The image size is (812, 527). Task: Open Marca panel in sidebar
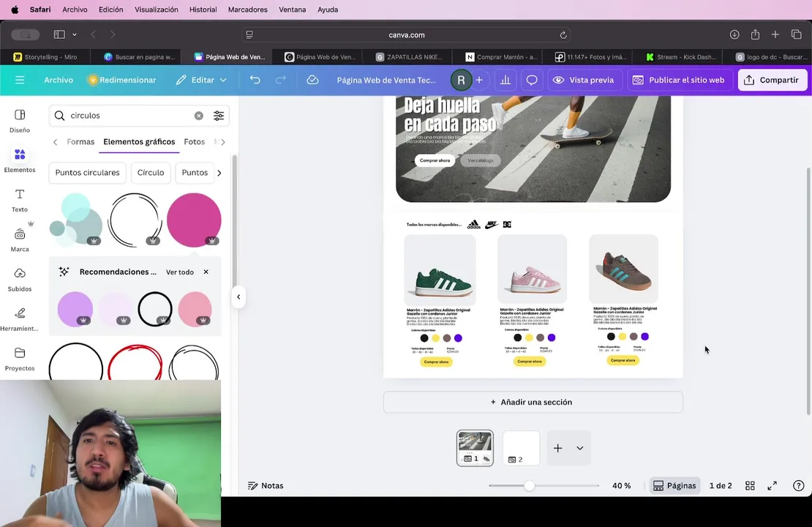tap(20, 240)
